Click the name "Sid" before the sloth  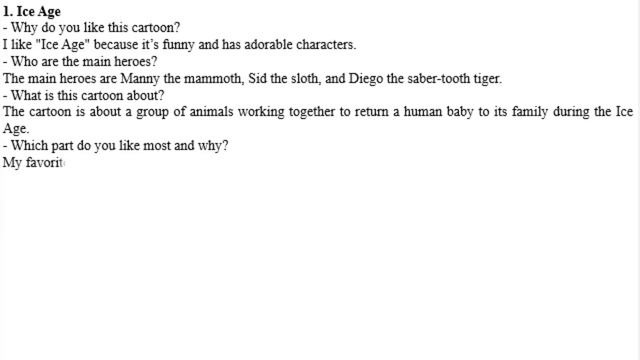pos(257,78)
